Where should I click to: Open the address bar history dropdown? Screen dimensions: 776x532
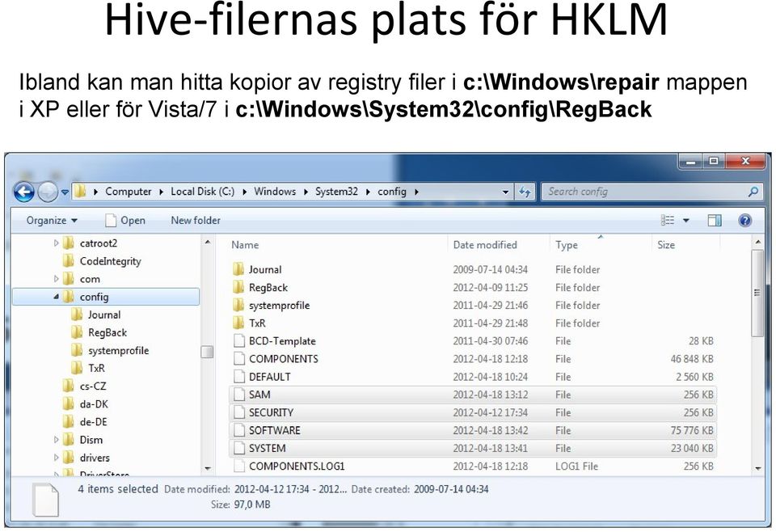(x=505, y=192)
